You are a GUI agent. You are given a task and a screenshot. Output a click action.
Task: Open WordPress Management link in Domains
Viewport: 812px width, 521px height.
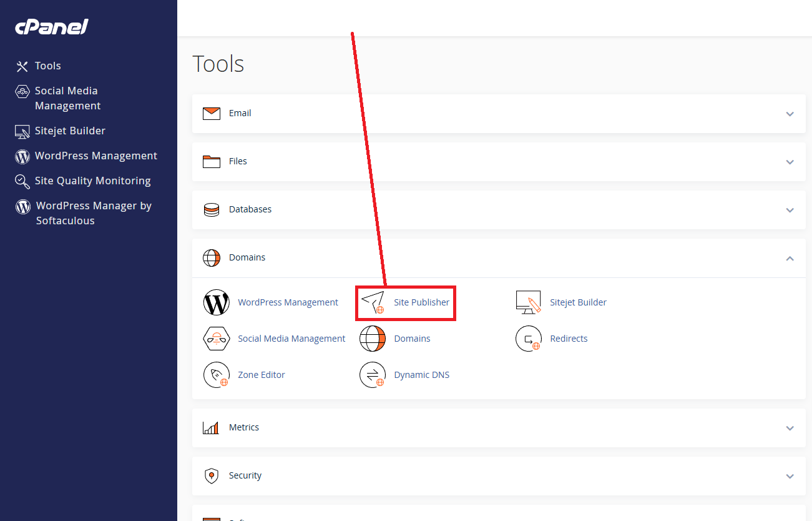[288, 302]
